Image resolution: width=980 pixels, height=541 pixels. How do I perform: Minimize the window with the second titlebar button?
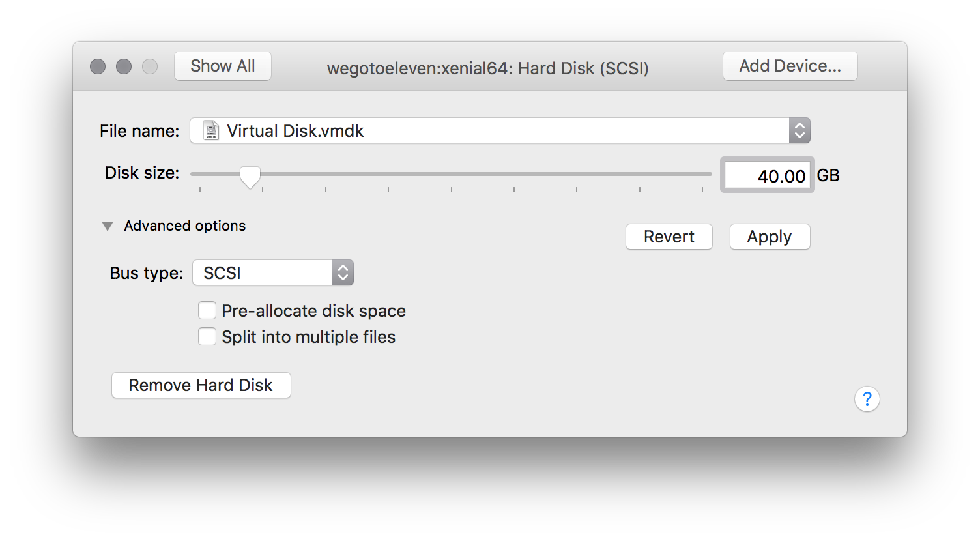124,66
